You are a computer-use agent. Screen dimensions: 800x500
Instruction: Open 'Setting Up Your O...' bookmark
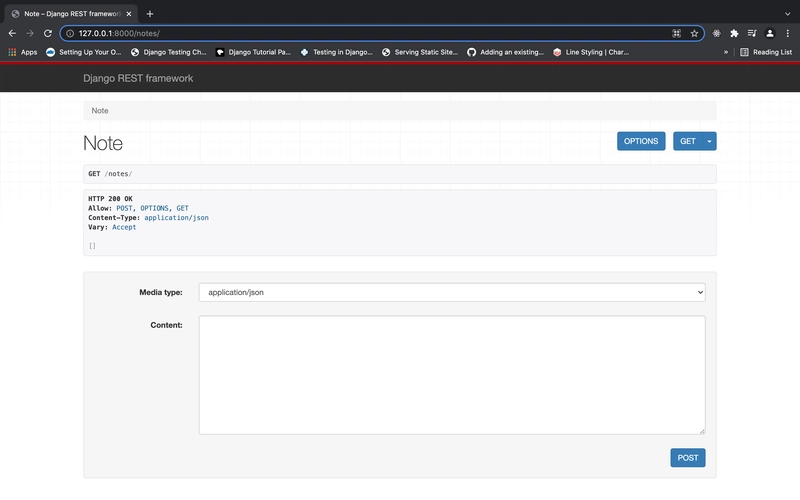pos(84,52)
